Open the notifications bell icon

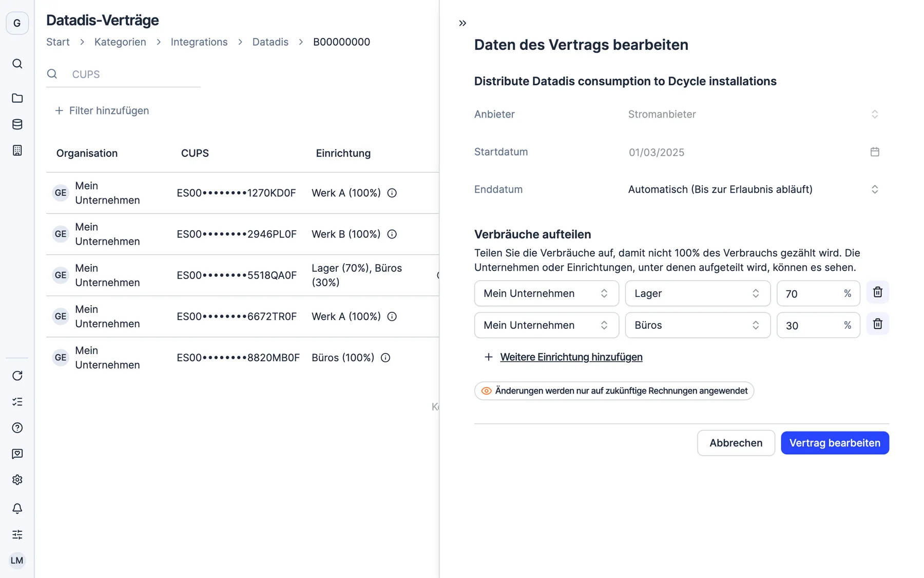pyautogui.click(x=17, y=509)
